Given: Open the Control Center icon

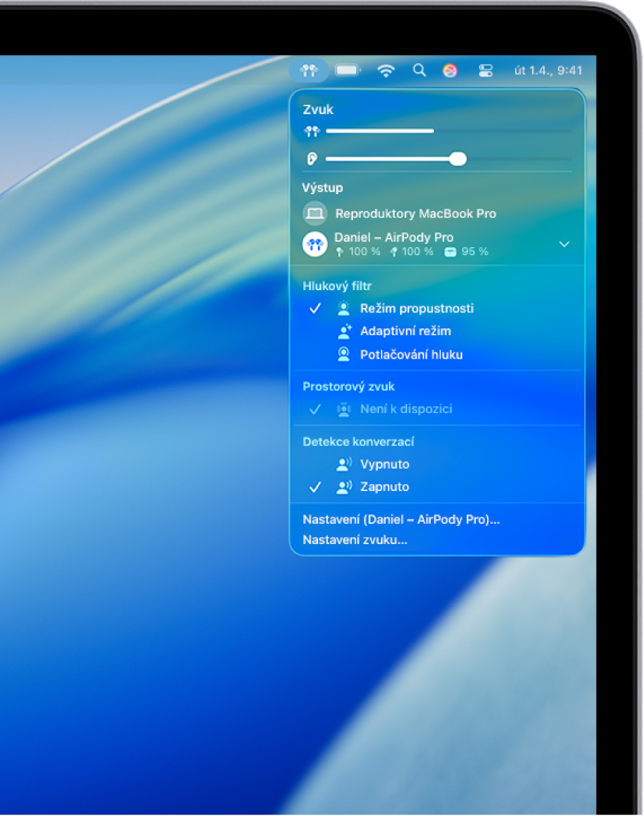Looking at the screenshot, I should (486, 70).
